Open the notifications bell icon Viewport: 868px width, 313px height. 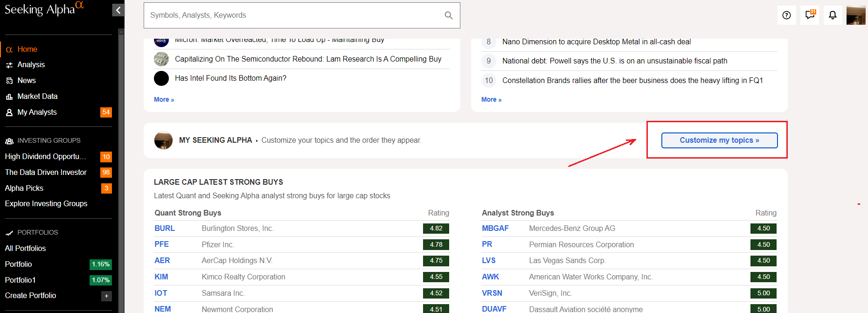click(x=833, y=15)
